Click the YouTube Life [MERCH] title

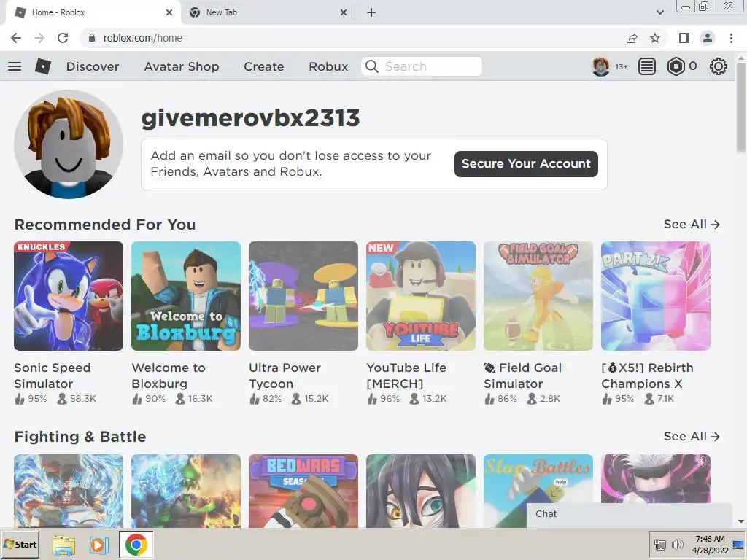click(x=406, y=376)
